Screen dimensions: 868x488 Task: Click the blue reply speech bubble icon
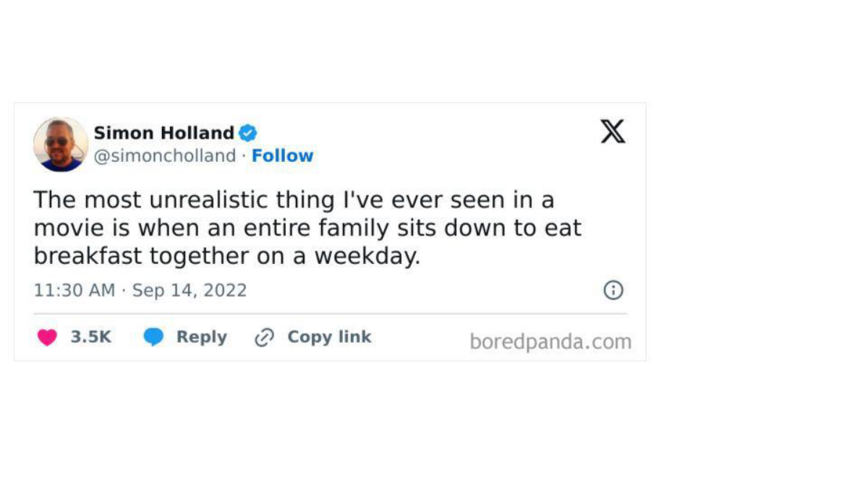tap(153, 338)
